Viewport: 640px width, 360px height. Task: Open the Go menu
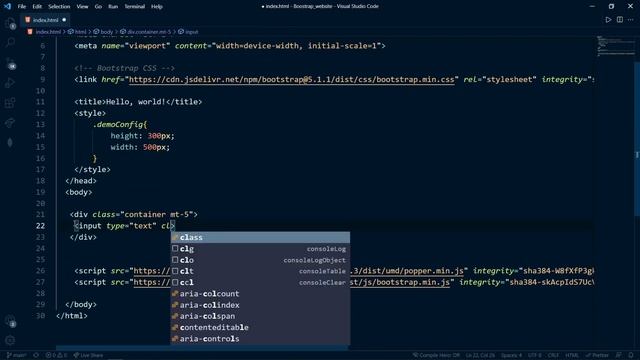tap(98, 7)
